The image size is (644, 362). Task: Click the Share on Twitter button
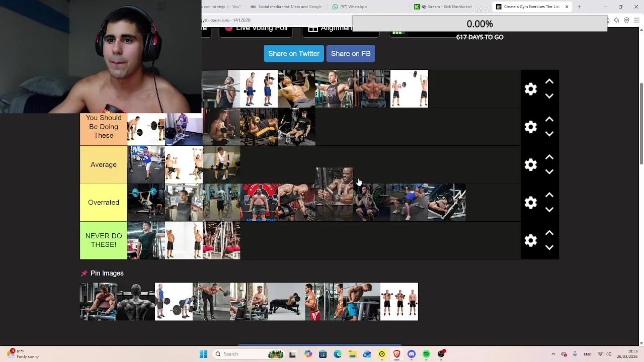pos(294,54)
